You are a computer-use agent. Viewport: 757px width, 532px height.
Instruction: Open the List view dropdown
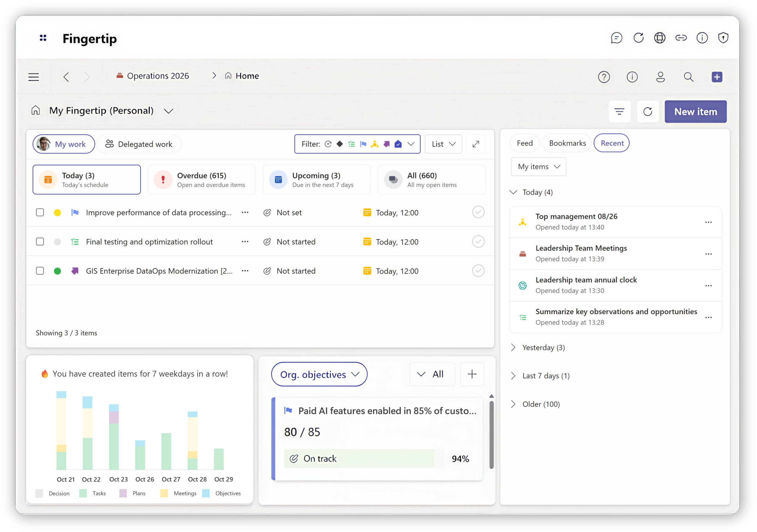[x=443, y=144]
